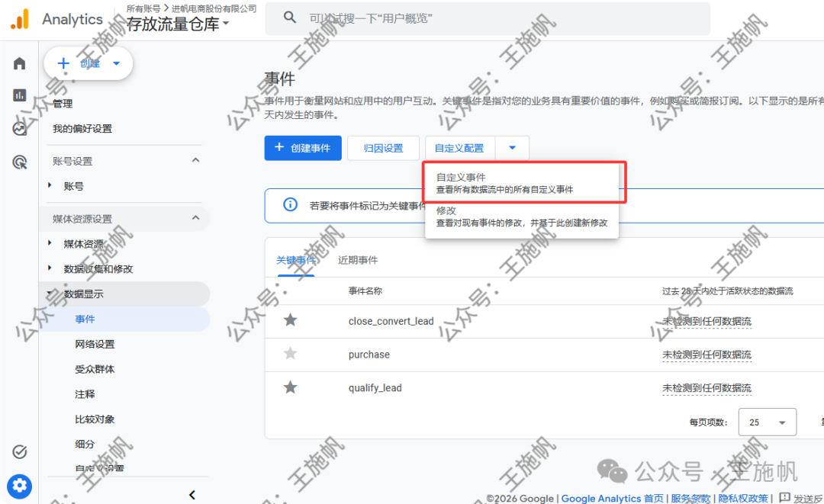Open 服务条款 footer link
The width and height of the screenshot is (824, 504).
click(690, 498)
